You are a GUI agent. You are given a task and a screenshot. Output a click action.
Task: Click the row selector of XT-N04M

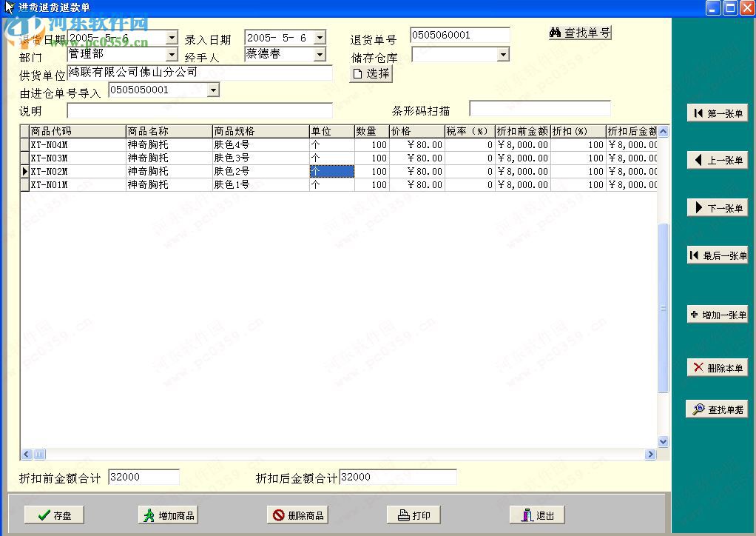coord(24,144)
